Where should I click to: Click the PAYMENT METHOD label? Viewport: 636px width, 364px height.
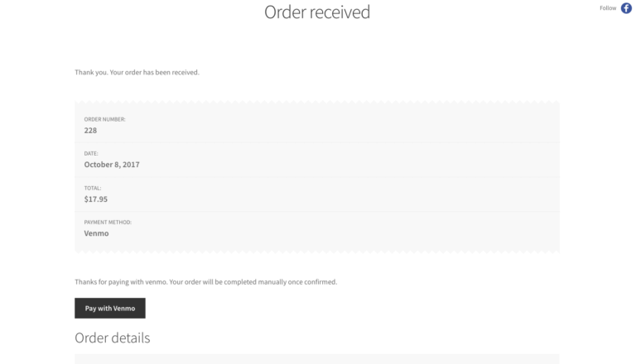(108, 223)
